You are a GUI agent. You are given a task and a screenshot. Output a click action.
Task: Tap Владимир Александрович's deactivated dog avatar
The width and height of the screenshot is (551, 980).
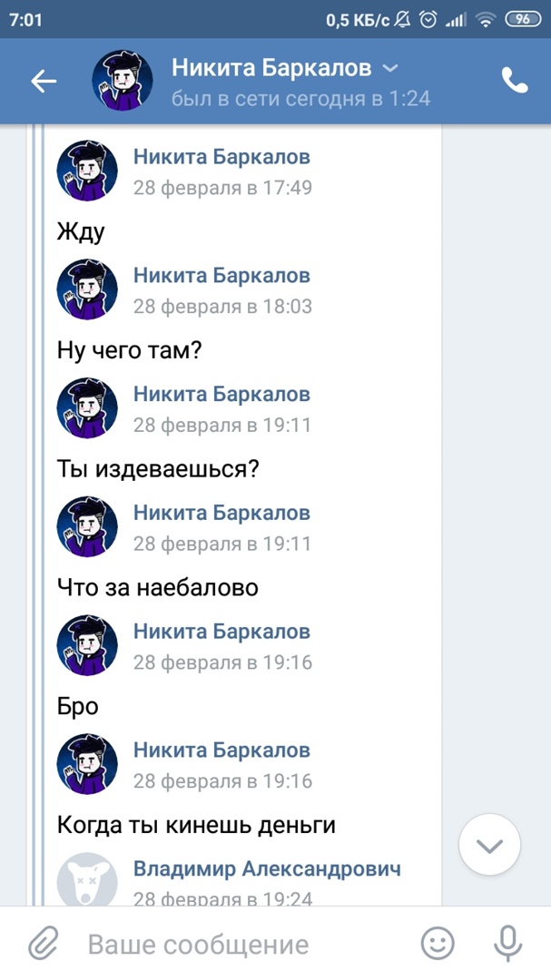click(x=87, y=878)
